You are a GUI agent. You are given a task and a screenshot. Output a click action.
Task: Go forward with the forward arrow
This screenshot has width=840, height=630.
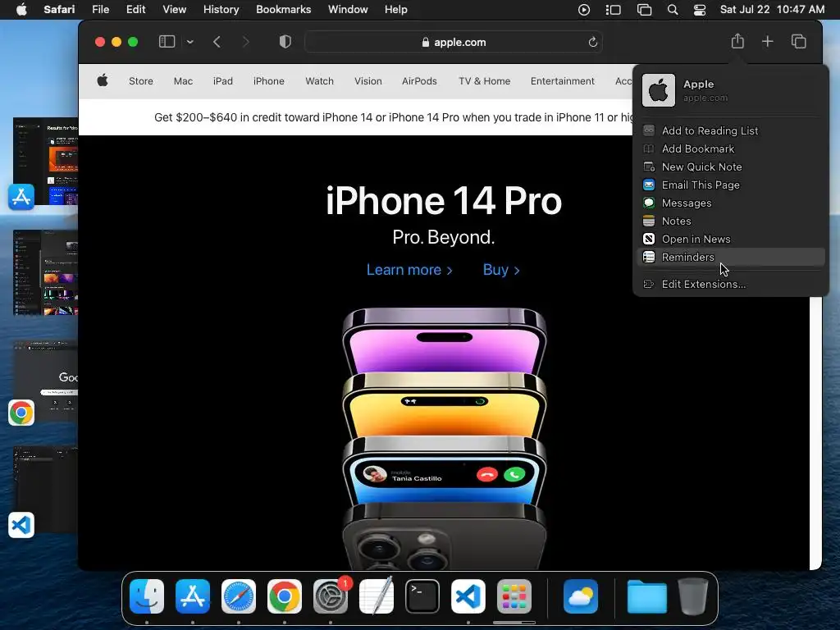[x=246, y=42]
